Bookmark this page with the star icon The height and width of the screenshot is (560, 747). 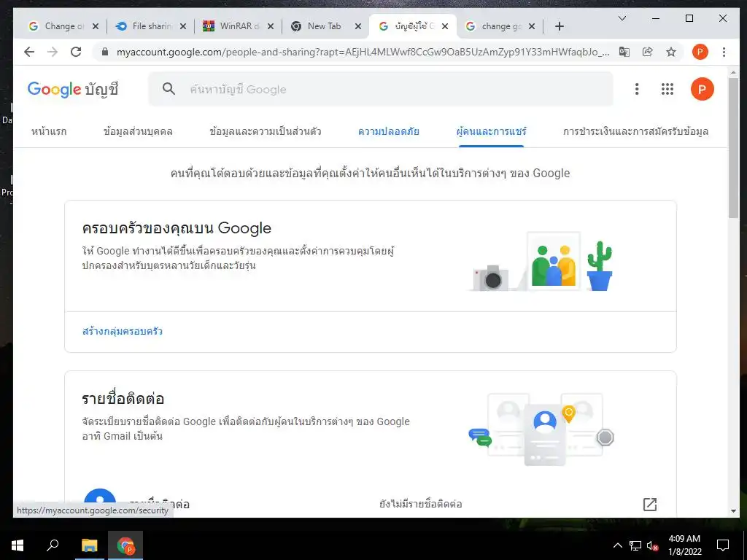[x=671, y=52]
